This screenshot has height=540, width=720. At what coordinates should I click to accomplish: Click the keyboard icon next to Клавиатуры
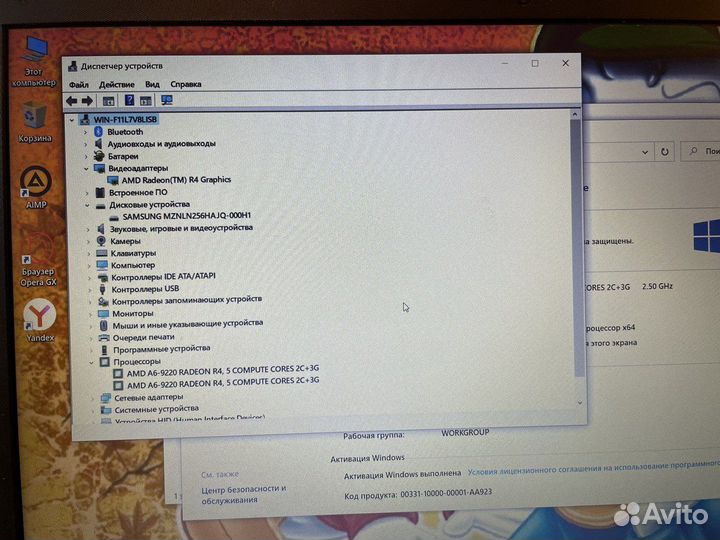click(101, 253)
